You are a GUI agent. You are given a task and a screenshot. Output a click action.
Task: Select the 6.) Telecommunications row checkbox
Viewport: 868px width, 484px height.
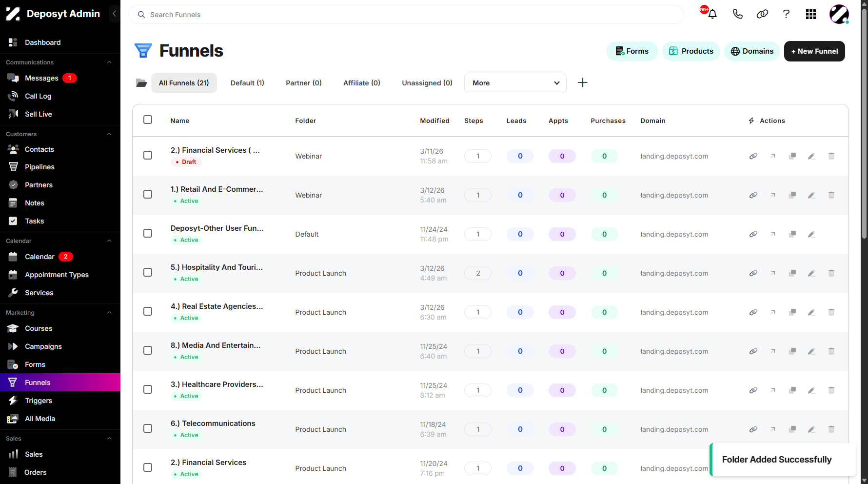148,428
